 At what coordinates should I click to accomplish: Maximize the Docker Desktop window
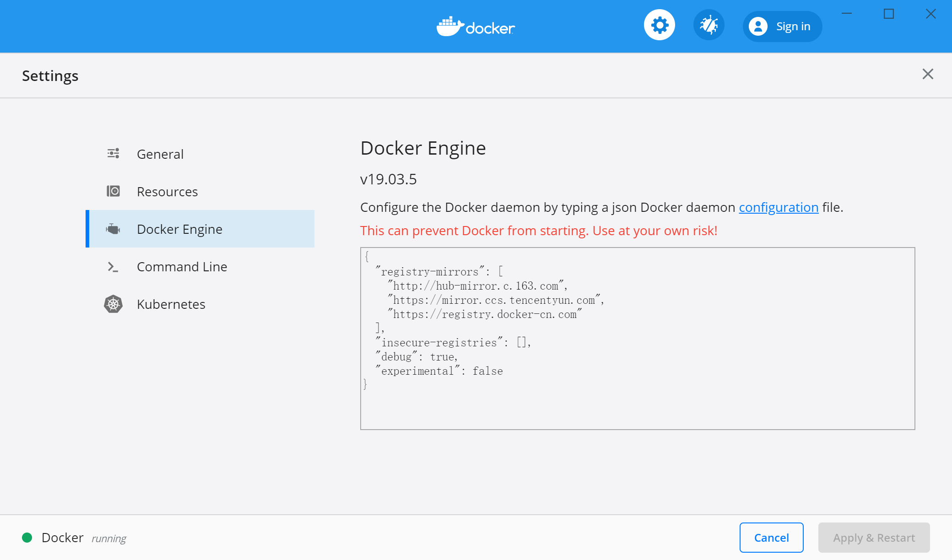[888, 14]
